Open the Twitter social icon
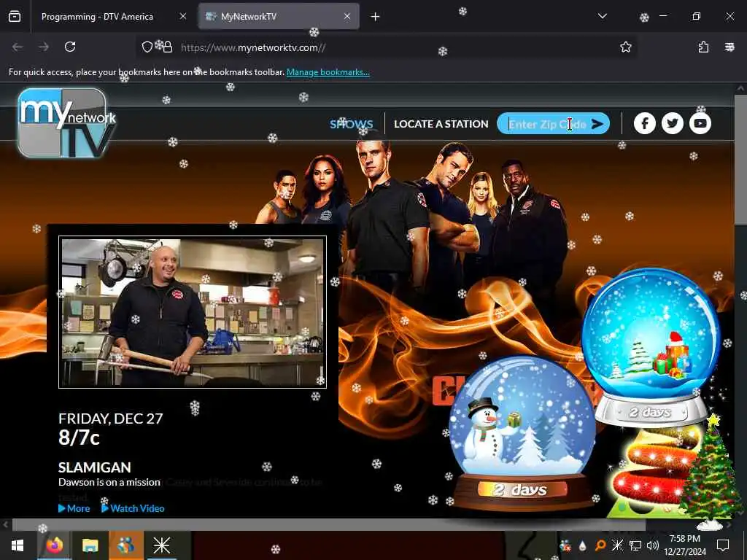The height and width of the screenshot is (560, 747). (672, 123)
